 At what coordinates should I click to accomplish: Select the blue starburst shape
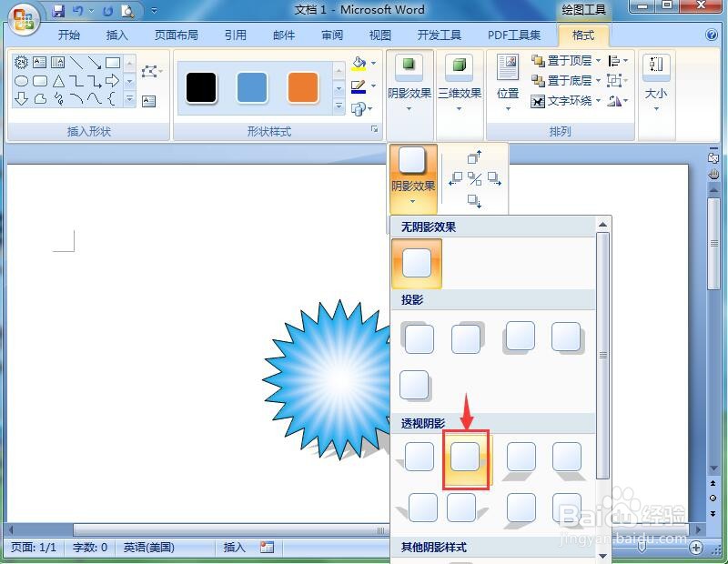click(329, 379)
